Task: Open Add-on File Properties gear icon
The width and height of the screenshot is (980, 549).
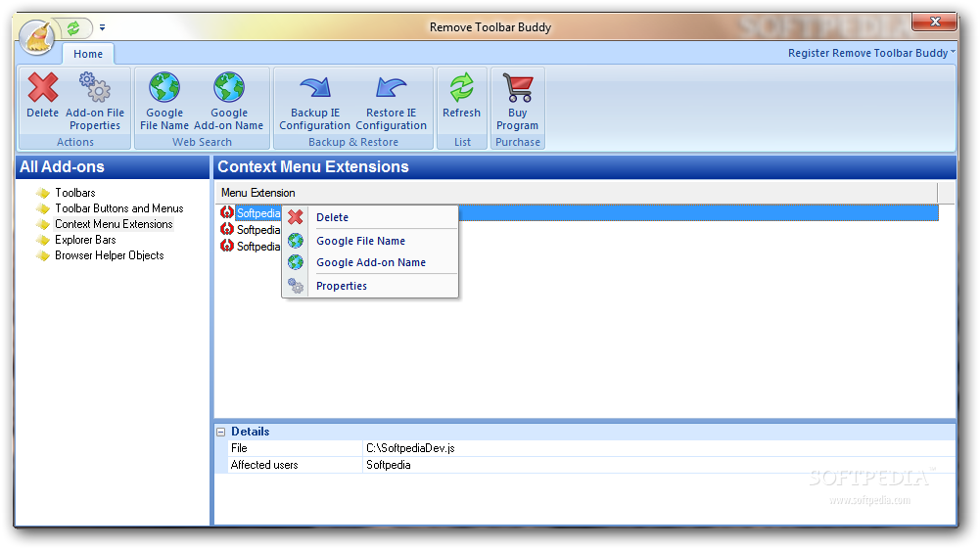Action: coord(95,87)
